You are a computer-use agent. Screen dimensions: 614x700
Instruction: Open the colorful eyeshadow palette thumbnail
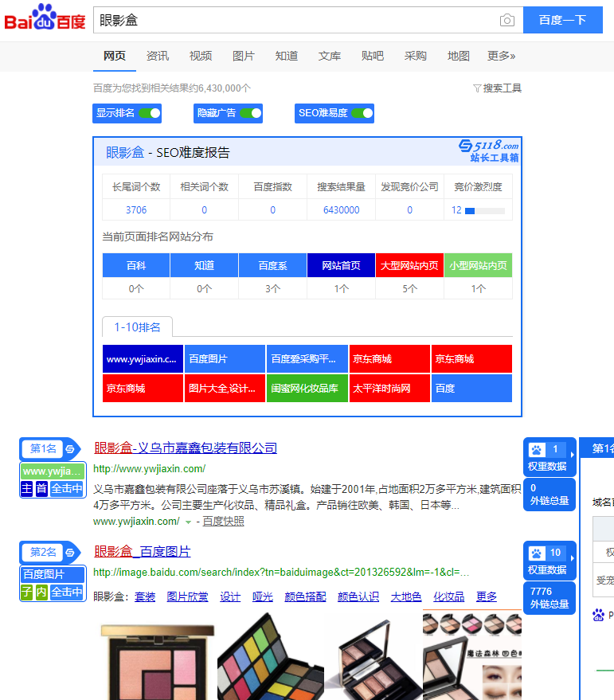coord(271,657)
